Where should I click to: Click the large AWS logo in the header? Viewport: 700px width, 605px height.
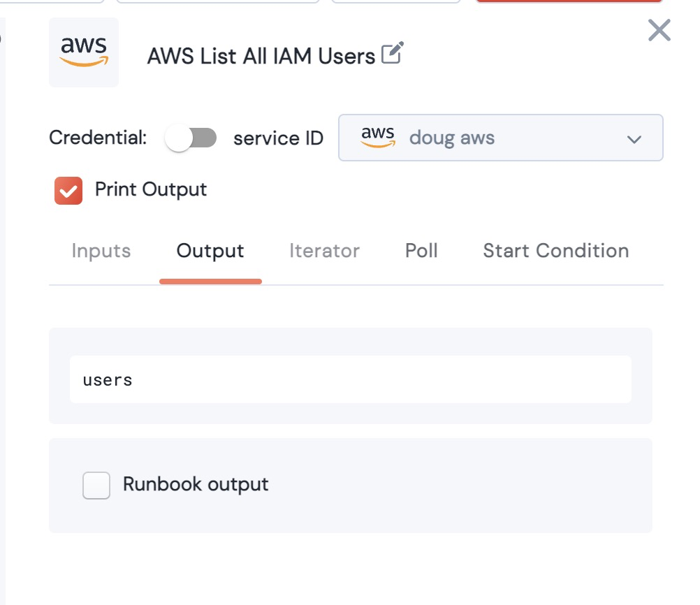[x=84, y=52]
